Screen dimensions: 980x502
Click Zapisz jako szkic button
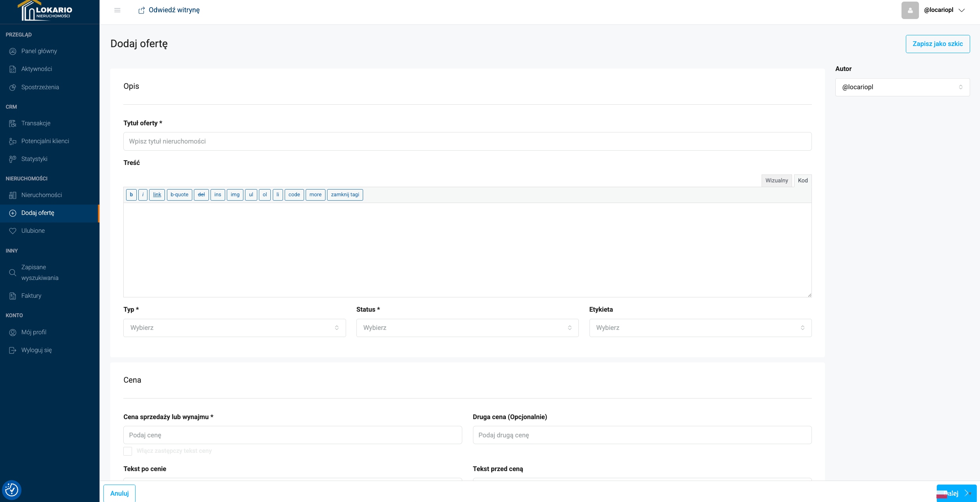938,44
